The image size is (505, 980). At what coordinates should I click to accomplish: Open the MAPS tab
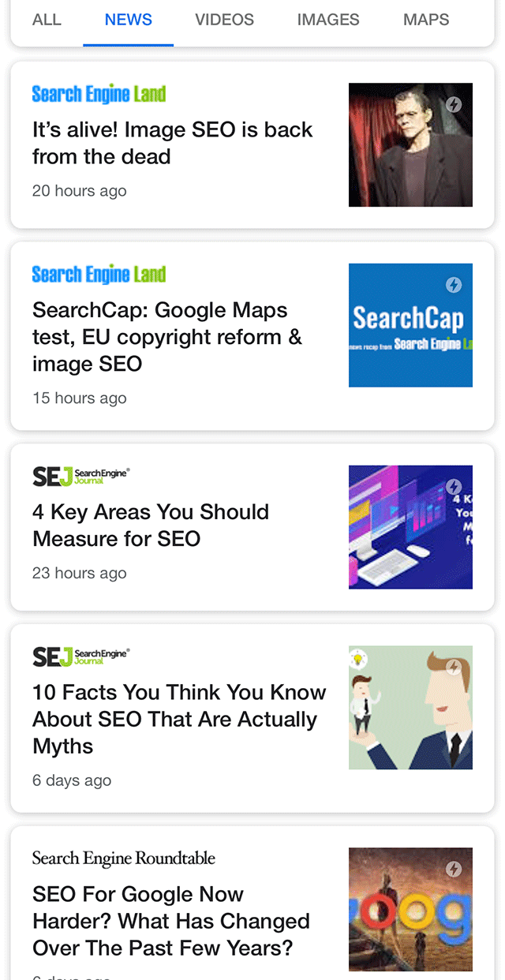pyautogui.click(x=426, y=20)
